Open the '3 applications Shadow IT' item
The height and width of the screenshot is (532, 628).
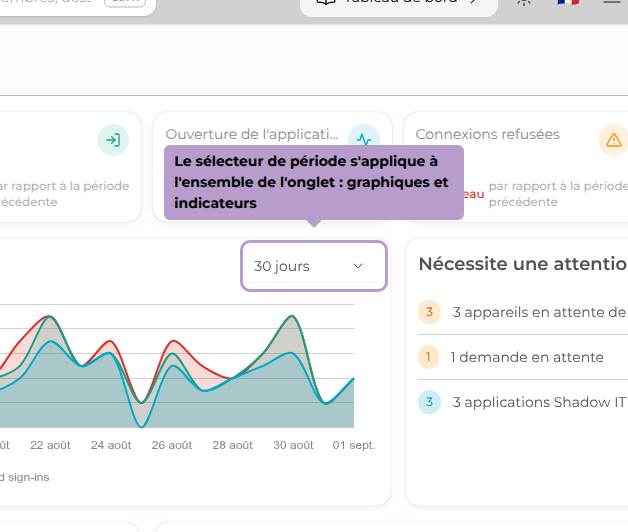(x=523, y=402)
